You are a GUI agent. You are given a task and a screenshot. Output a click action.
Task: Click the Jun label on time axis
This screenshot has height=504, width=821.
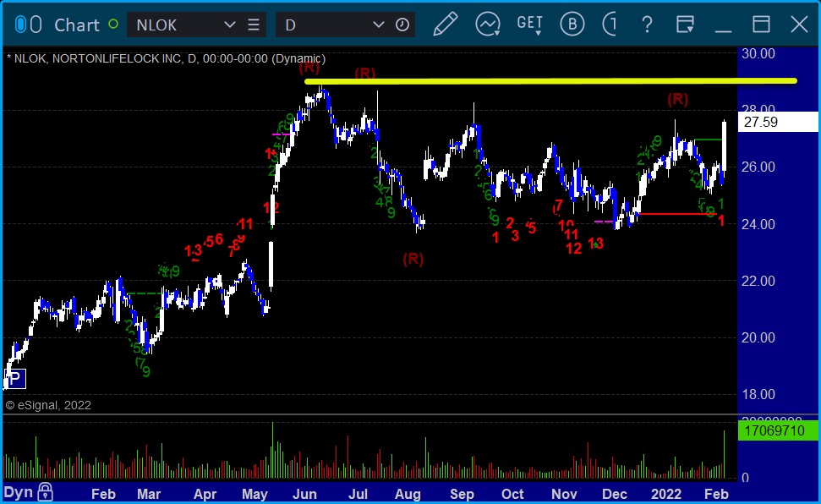click(x=304, y=494)
